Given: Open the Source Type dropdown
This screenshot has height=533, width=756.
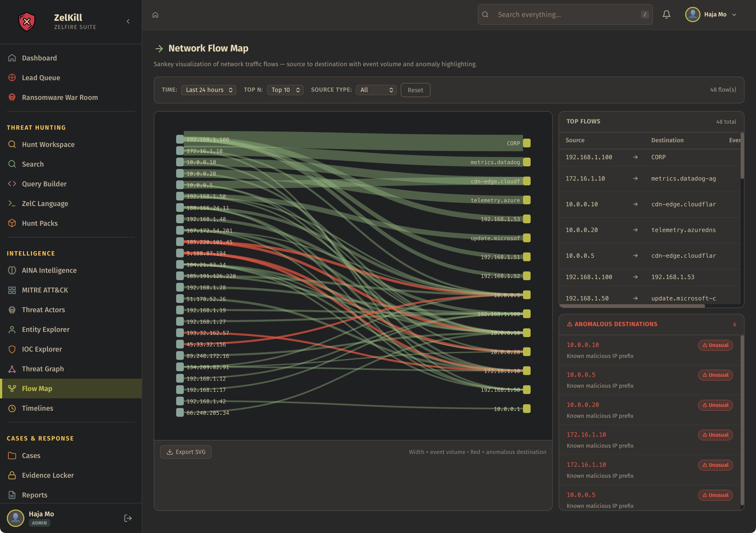Looking at the screenshot, I should pyautogui.click(x=376, y=90).
